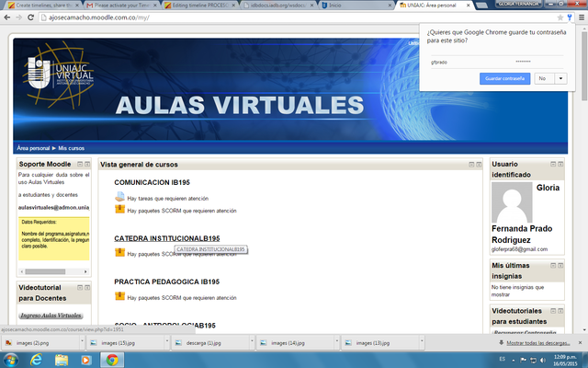Screen dimensions: 588x368
Task: Switch to the Editing timeline PROCESO tab
Action: pyautogui.click(x=200, y=6)
